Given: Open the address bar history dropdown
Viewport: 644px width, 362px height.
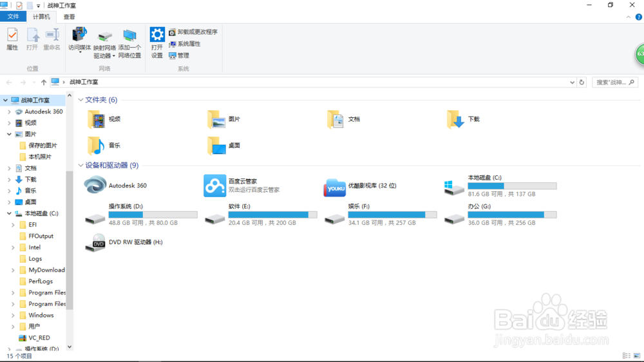Looking at the screenshot, I should tap(572, 82).
